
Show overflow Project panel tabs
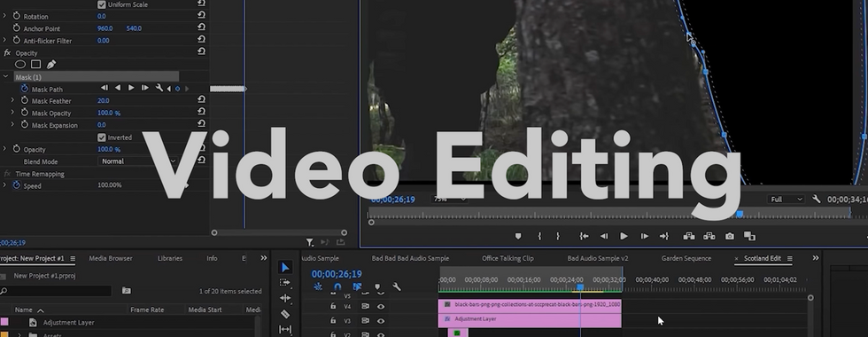[264, 258]
